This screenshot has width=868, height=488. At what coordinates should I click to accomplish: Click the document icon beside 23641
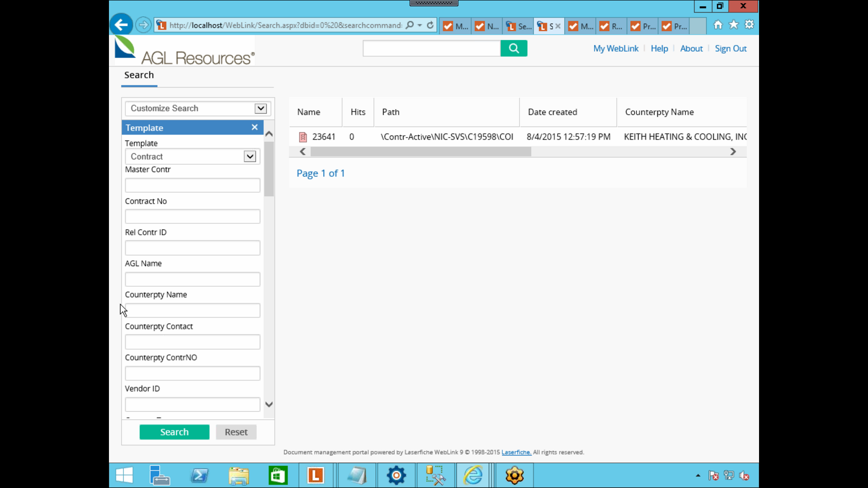(303, 137)
